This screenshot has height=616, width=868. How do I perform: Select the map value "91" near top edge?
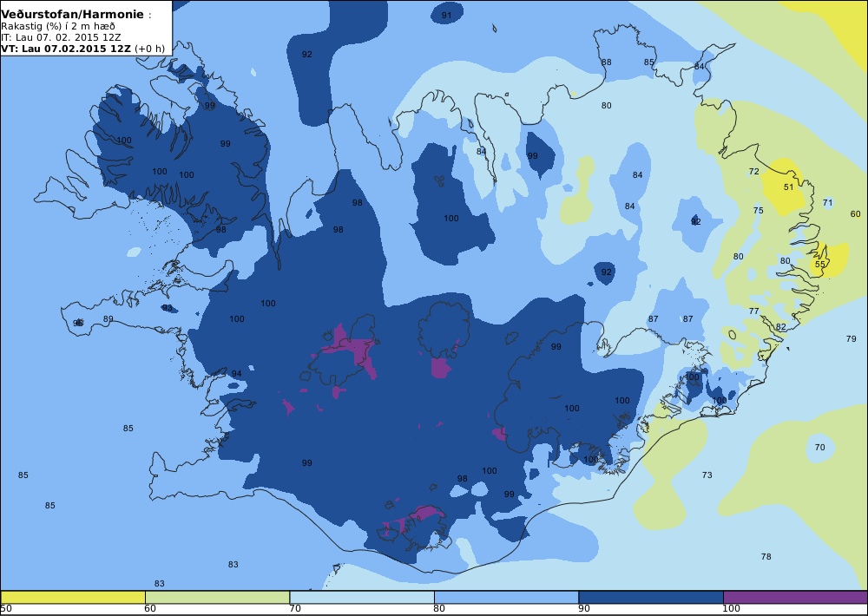pyautogui.click(x=446, y=16)
